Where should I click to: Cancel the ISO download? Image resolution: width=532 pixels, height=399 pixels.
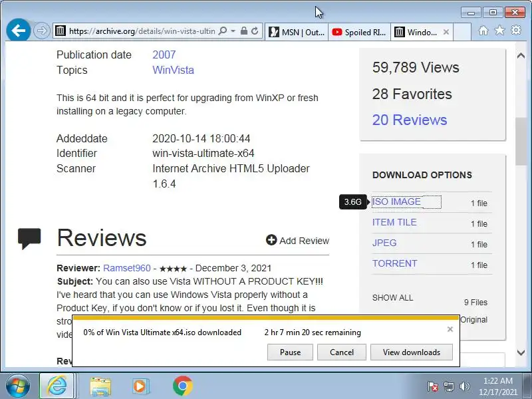[342, 352]
